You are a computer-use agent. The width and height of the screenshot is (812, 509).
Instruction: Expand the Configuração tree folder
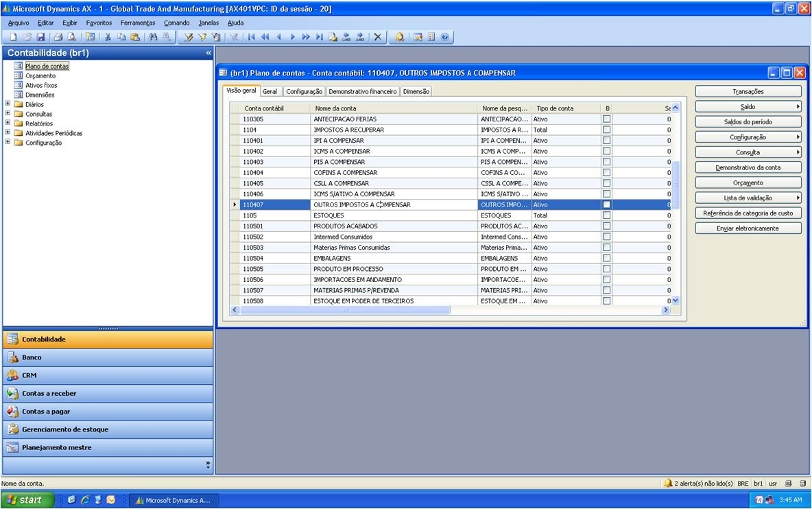pyautogui.click(x=8, y=142)
